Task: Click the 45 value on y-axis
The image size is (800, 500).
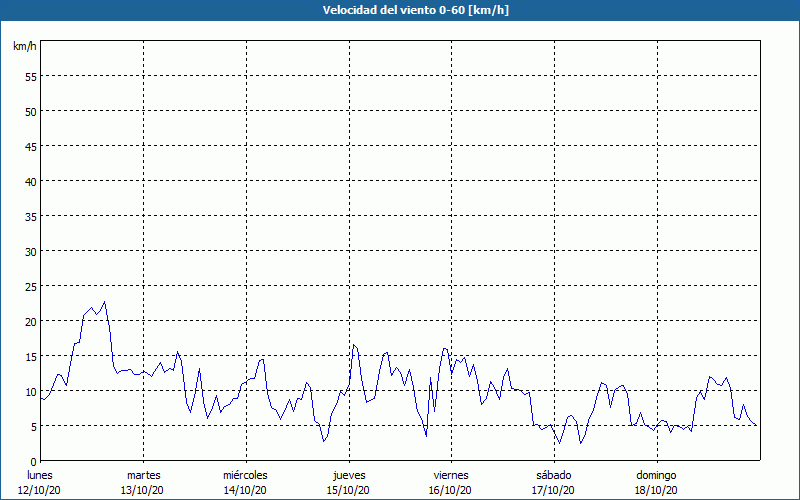Action: click(31, 146)
